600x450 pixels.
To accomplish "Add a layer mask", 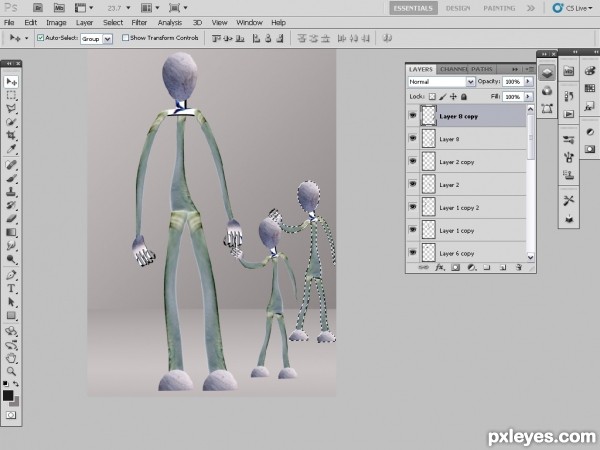I will tap(455, 267).
